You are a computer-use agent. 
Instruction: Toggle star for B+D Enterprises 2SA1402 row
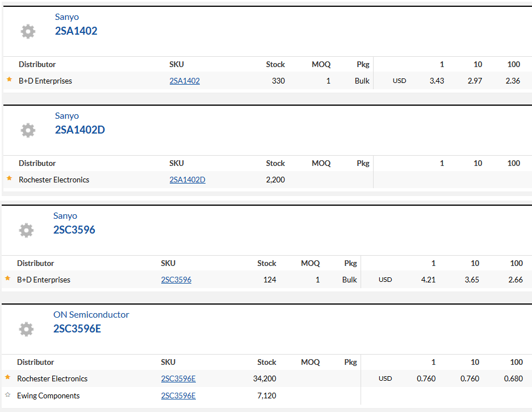(9, 80)
